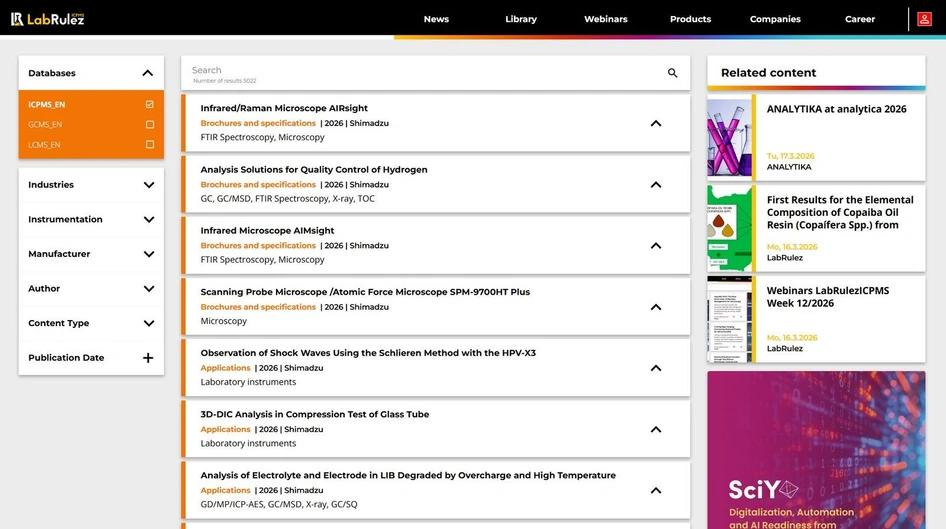Image resolution: width=946 pixels, height=529 pixels.
Task: Open the Webinars menu item
Action: (x=605, y=19)
